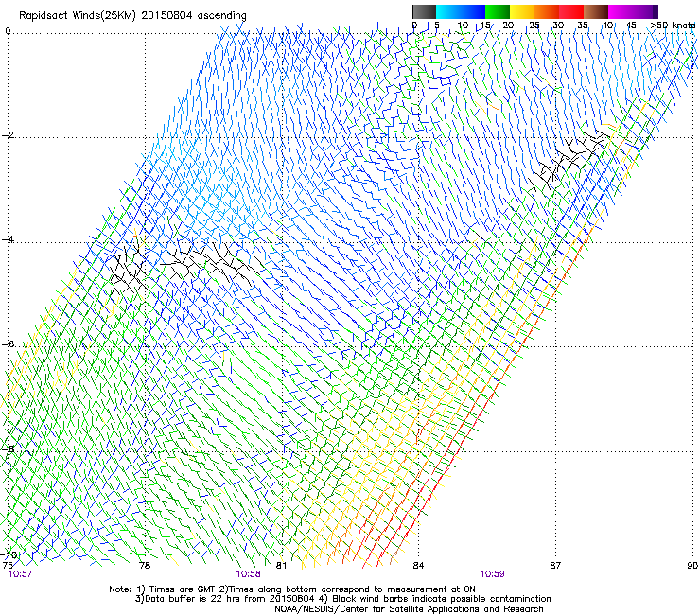Image resolution: width=700 pixels, height=615 pixels.
Task: Click the '15' label under the color legend
Action: pos(485,26)
